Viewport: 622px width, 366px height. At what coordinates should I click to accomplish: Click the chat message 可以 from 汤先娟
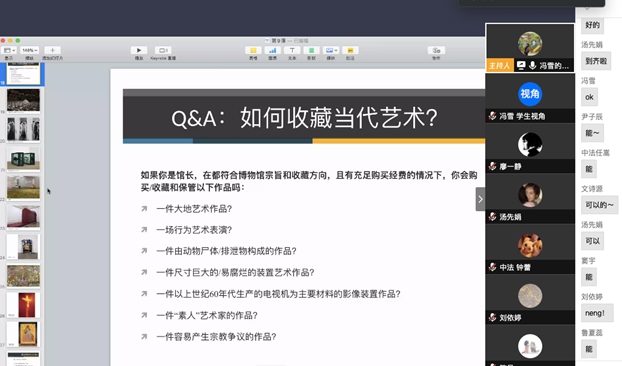[593, 241]
